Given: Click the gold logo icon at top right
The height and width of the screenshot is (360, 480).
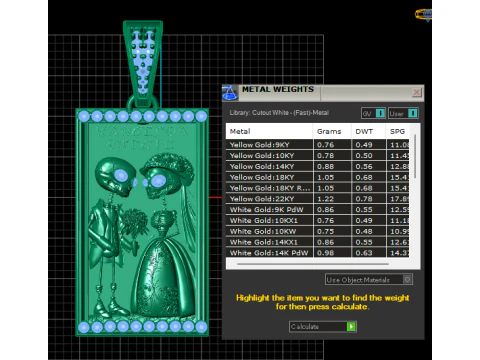Looking at the screenshot, I should coord(424,15).
